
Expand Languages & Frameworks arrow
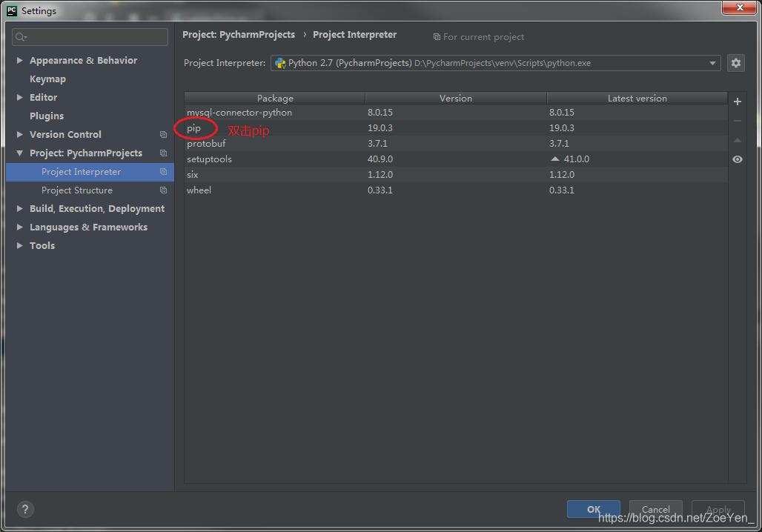[19, 227]
